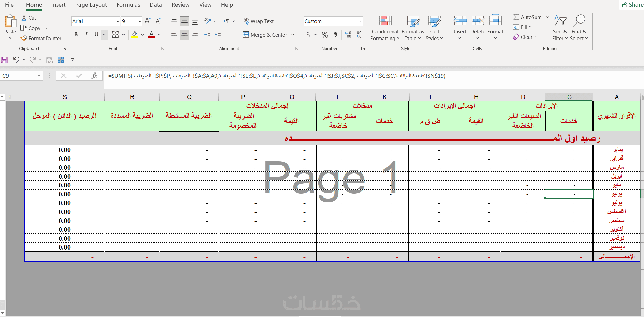Switch to the Formulas tab
The height and width of the screenshot is (317, 644).
(128, 5)
